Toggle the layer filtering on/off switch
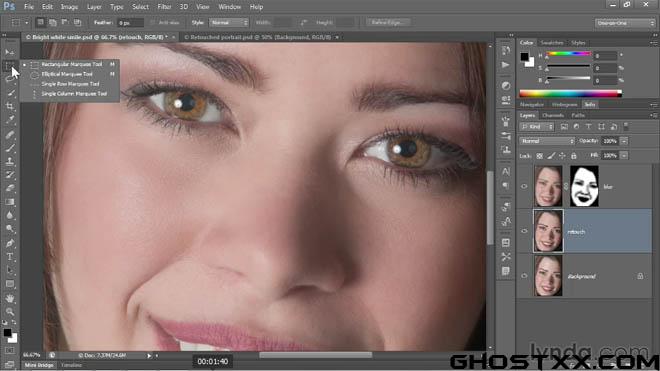Screen dimensions: 660x371 (x=625, y=126)
